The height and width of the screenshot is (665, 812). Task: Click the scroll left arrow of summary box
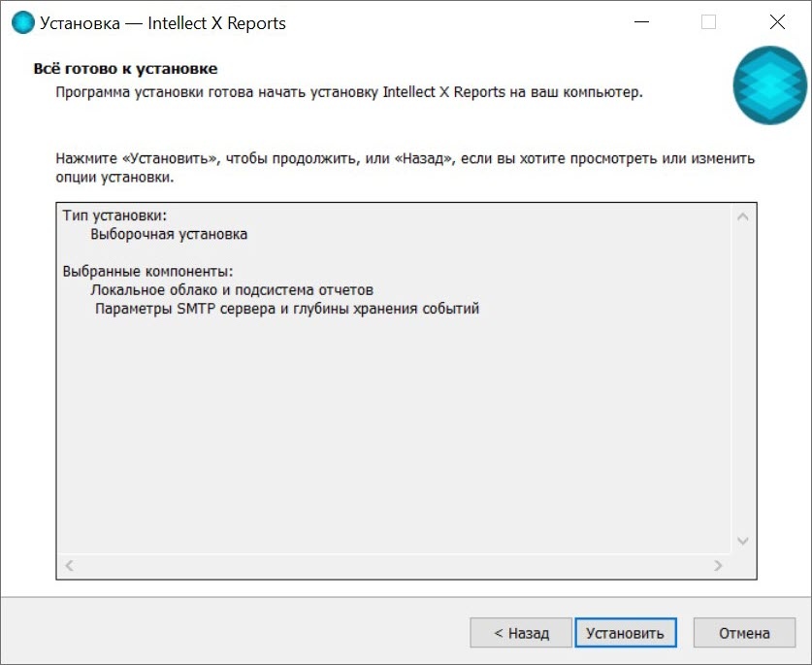click(x=70, y=565)
